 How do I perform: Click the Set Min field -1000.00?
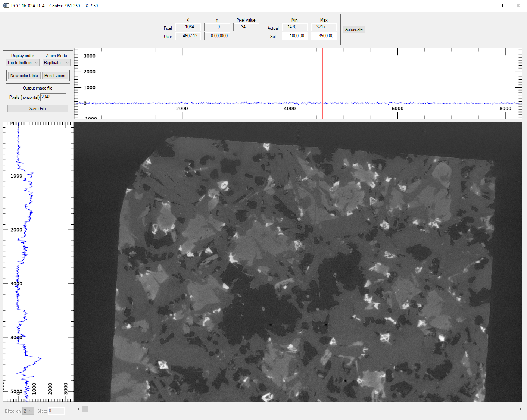[x=295, y=36]
